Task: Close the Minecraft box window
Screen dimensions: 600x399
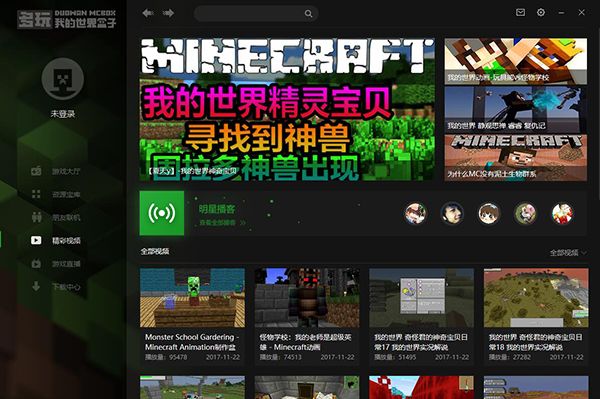Action: pyautogui.click(x=581, y=13)
